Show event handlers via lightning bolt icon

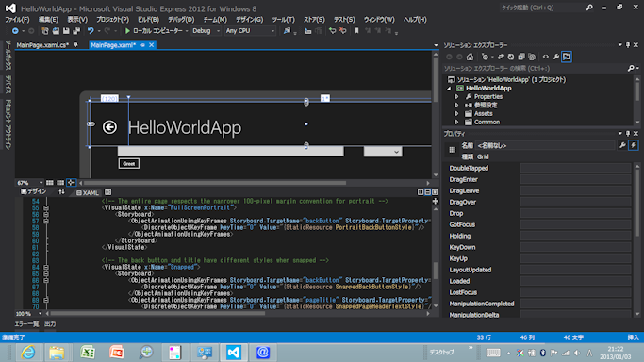(x=634, y=145)
